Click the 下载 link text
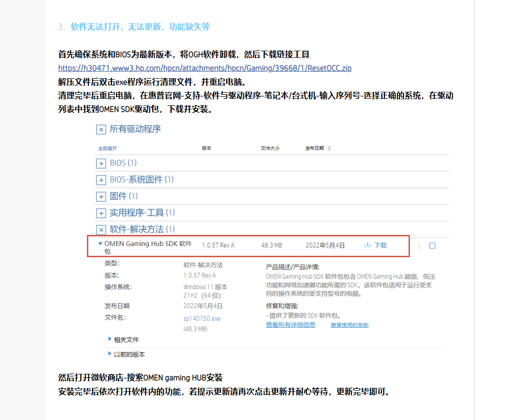 point(380,245)
